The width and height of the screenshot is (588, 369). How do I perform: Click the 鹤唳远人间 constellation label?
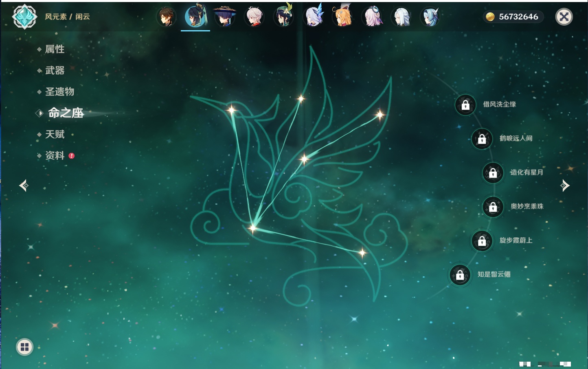click(x=516, y=138)
